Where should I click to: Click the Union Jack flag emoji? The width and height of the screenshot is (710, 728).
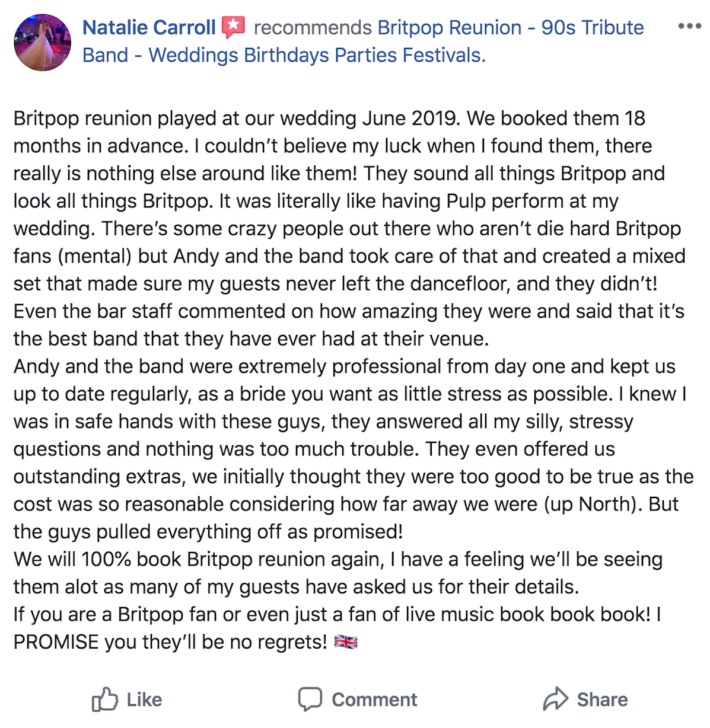click(346, 642)
